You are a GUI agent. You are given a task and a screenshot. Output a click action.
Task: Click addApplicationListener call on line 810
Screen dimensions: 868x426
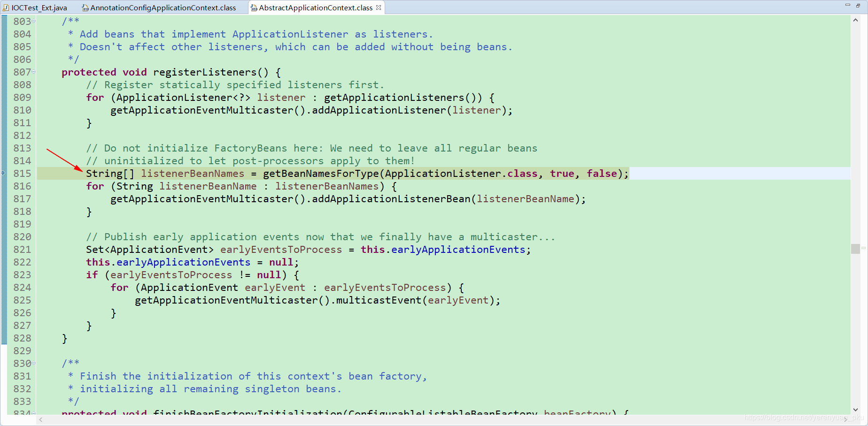(x=379, y=110)
